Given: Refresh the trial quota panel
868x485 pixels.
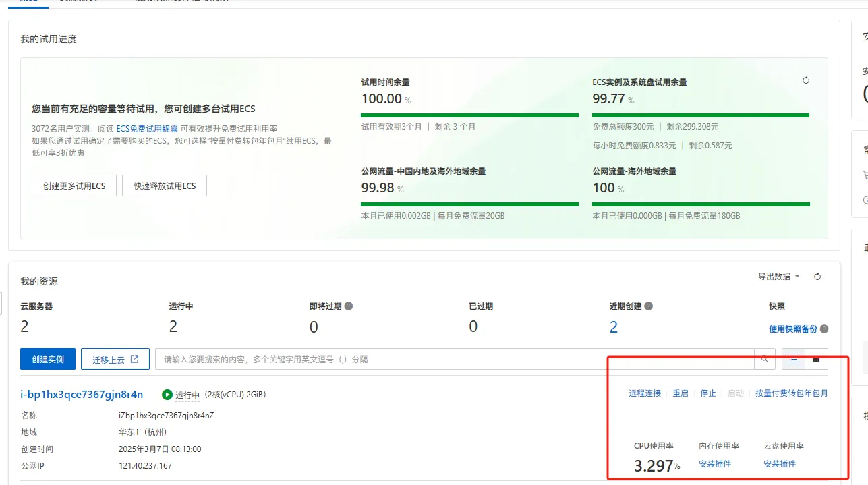Looking at the screenshot, I should [806, 80].
